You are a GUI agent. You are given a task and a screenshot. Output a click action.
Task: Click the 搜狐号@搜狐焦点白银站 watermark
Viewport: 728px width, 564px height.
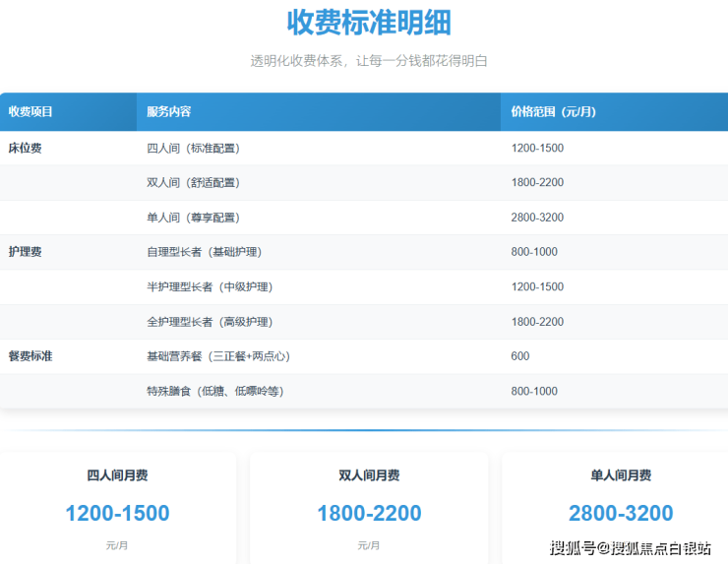click(631, 548)
